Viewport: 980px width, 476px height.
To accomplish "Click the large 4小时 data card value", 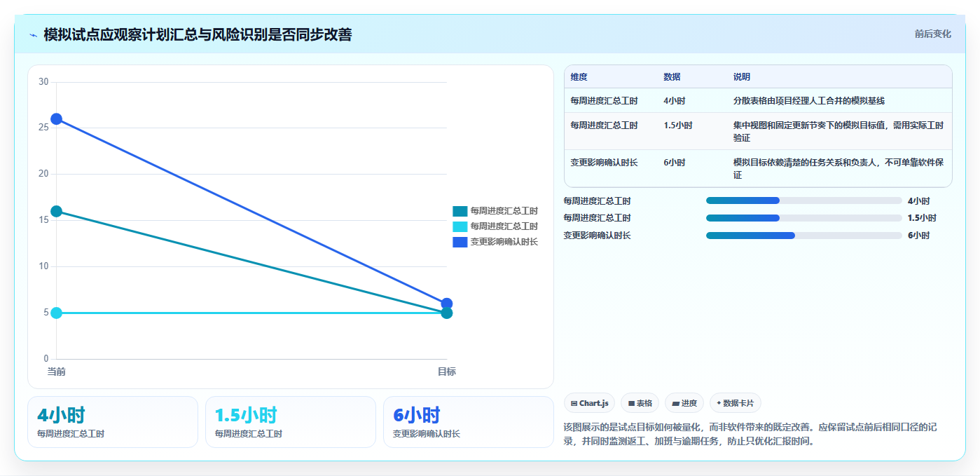I will coord(62,415).
